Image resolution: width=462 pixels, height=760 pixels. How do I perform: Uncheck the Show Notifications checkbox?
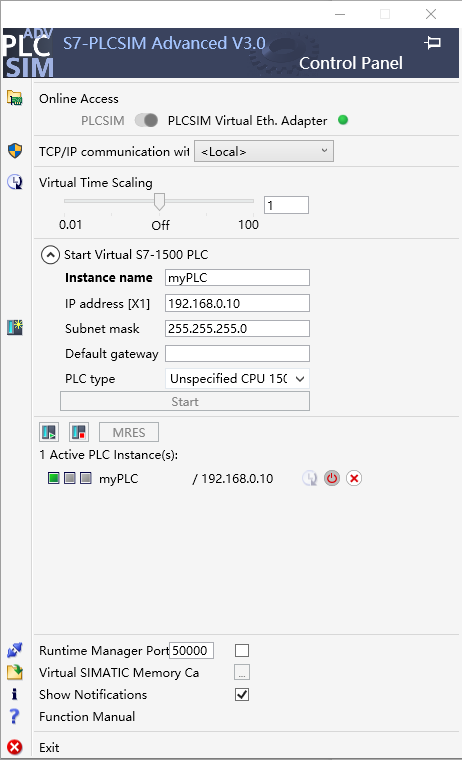point(242,695)
